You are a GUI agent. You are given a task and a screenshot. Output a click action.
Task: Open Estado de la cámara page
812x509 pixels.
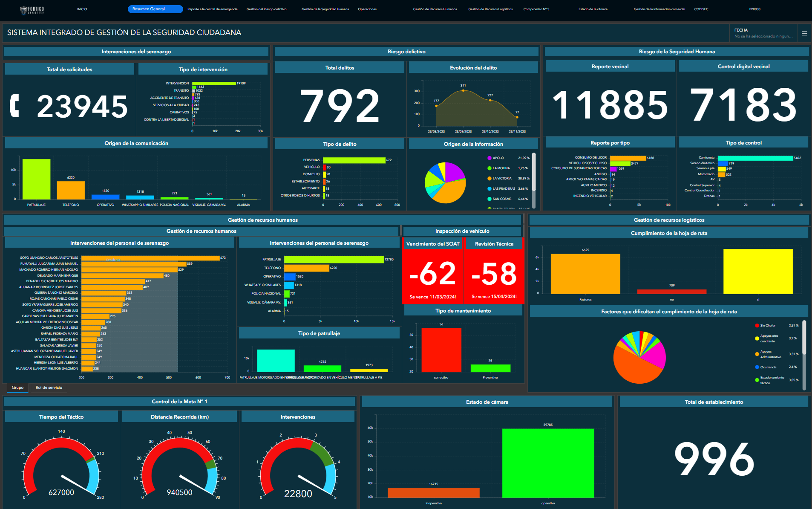[593, 9]
